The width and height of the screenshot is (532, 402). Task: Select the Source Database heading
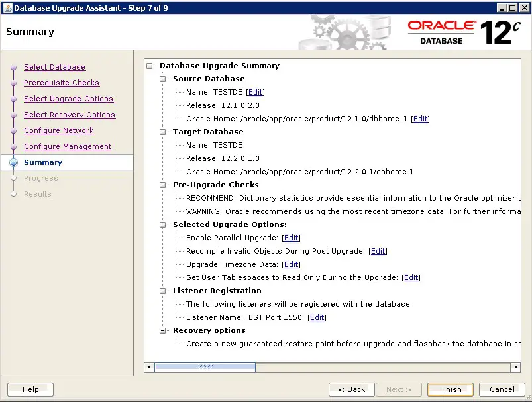(x=209, y=79)
